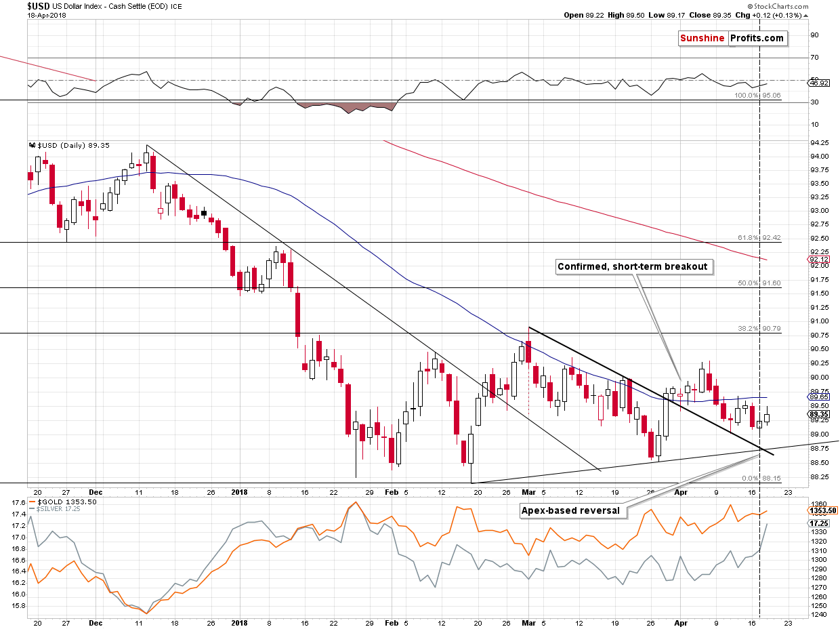Screen dimensions: 840x629
Task: Click the red 92.12 moving average tag
Action: pos(818,260)
